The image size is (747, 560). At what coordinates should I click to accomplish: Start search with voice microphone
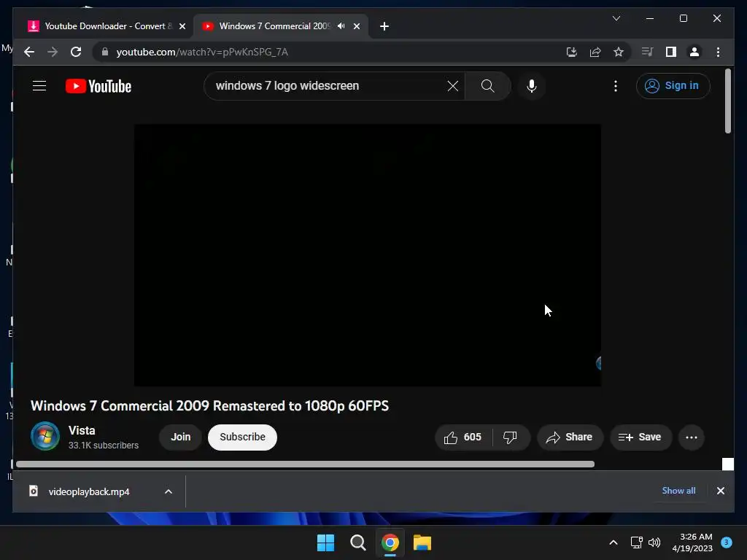point(532,86)
